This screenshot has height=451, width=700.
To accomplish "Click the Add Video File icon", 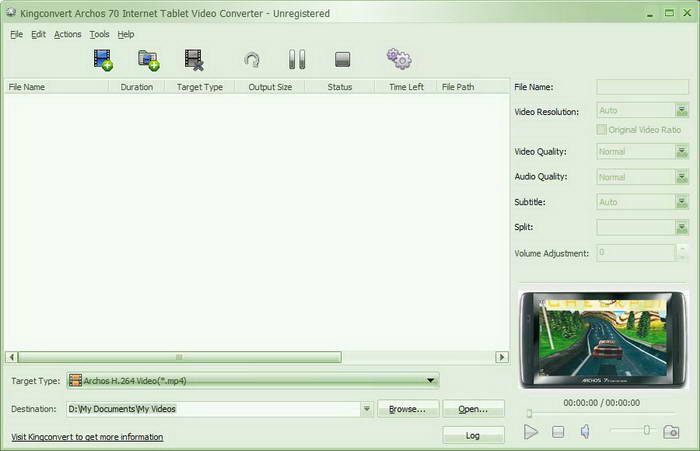I will click(103, 60).
